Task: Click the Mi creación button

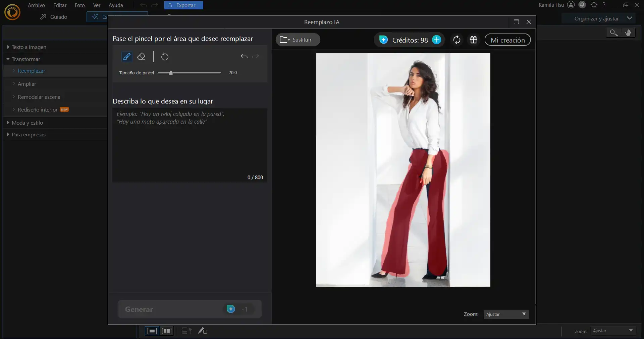Action: pyautogui.click(x=507, y=40)
